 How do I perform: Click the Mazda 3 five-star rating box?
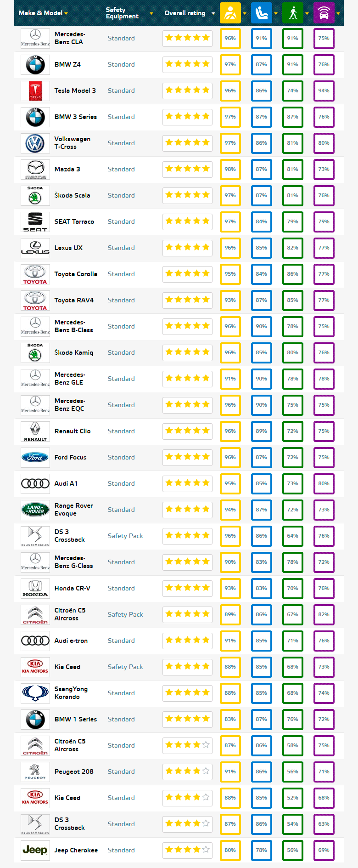[187, 169]
